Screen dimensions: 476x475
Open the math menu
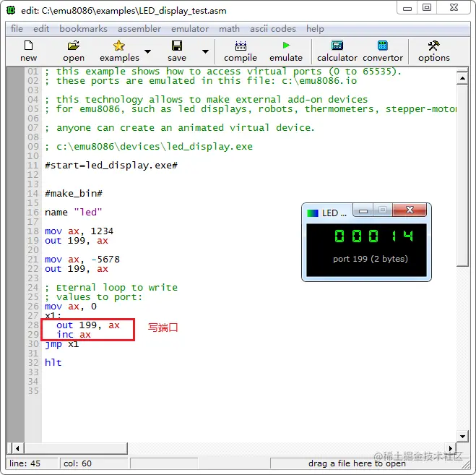[229, 29]
